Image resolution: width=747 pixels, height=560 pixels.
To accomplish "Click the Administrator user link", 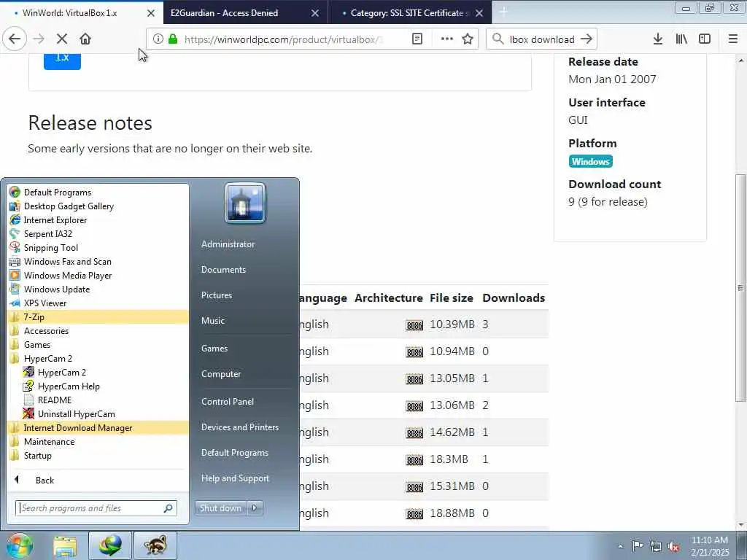I will coord(228,244).
